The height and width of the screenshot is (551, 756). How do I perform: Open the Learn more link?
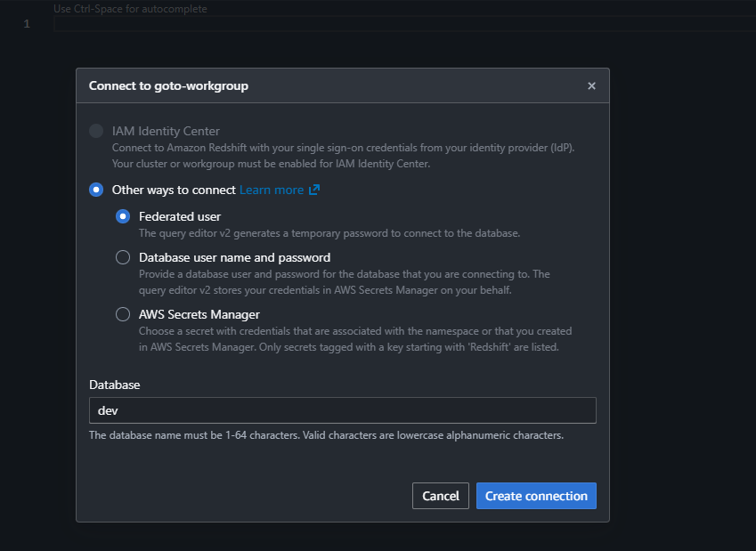click(x=272, y=190)
